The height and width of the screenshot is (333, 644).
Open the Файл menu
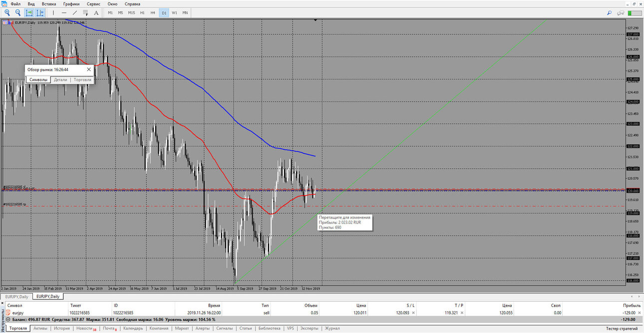(15, 3)
